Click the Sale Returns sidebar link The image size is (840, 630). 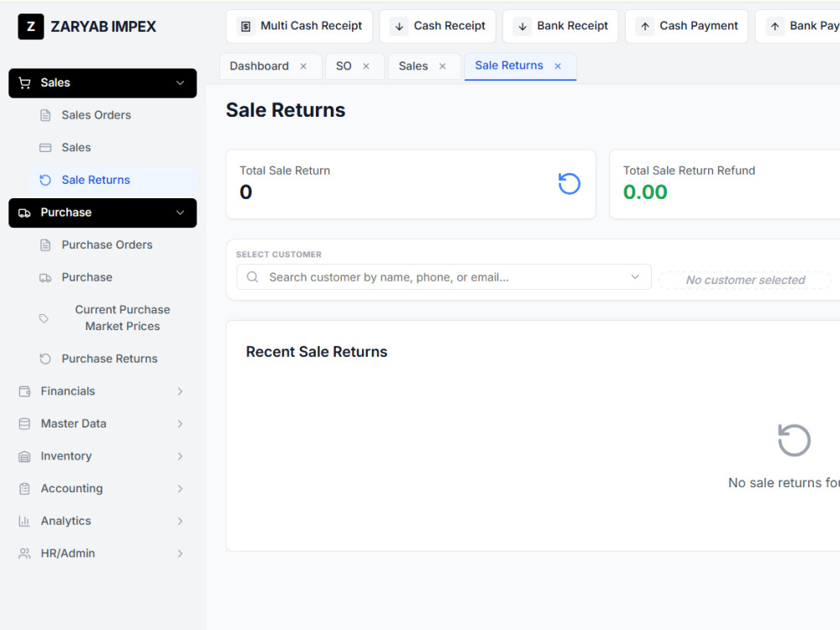pyautogui.click(x=113, y=180)
